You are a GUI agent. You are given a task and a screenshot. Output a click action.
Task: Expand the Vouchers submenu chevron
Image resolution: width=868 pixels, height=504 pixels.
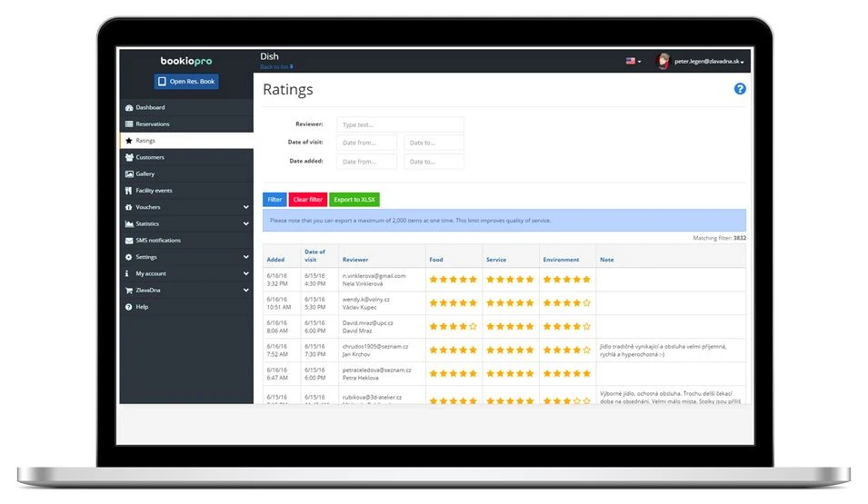pyautogui.click(x=245, y=207)
